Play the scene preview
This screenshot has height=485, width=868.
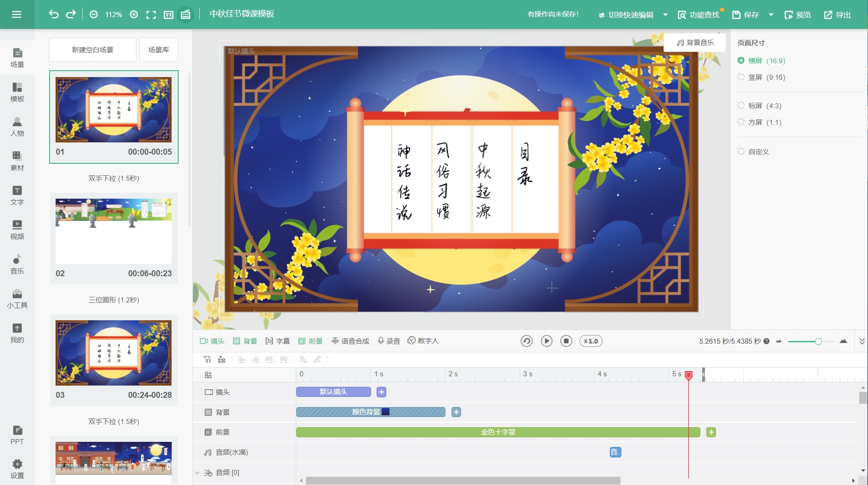click(x=547, y=341)
